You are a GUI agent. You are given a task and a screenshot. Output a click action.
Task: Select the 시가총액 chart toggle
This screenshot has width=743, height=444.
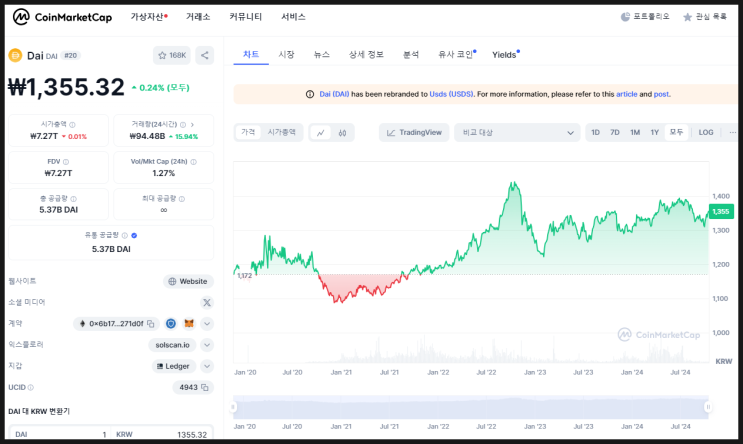coord(281,132)
